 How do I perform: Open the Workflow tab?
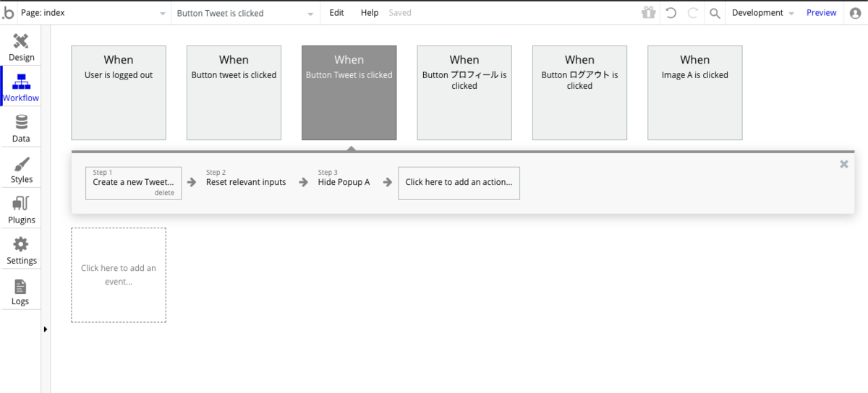click(x=21, y=88)
